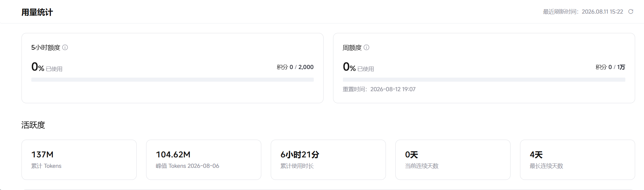Click 积分 0 / 2,000 quota label
This screenshot has height=190, width=644.
pos(295,67)
